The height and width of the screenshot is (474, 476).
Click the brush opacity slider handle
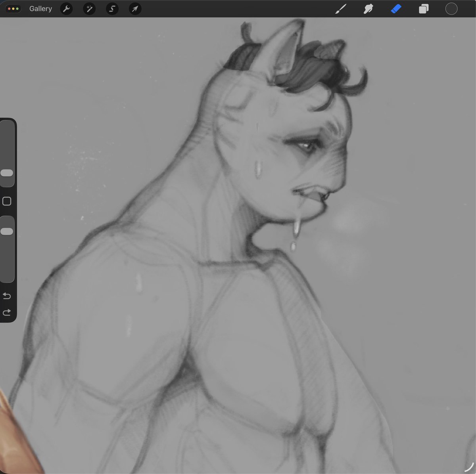click(7, 231)
